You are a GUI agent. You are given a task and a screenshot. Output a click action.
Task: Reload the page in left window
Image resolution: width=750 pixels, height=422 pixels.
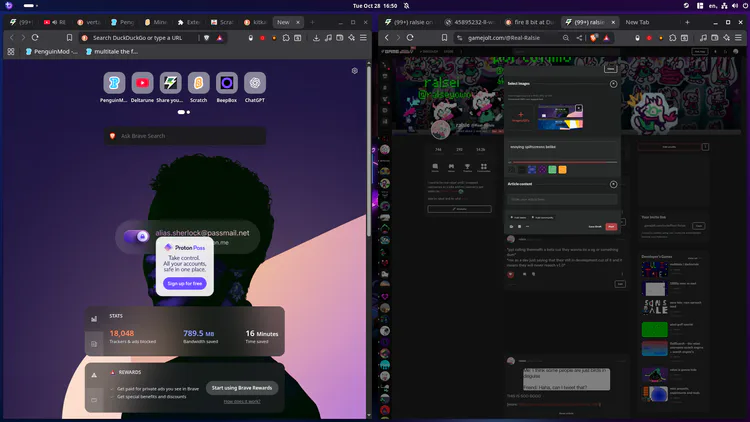pyautogui.click(x=35, y=37)
